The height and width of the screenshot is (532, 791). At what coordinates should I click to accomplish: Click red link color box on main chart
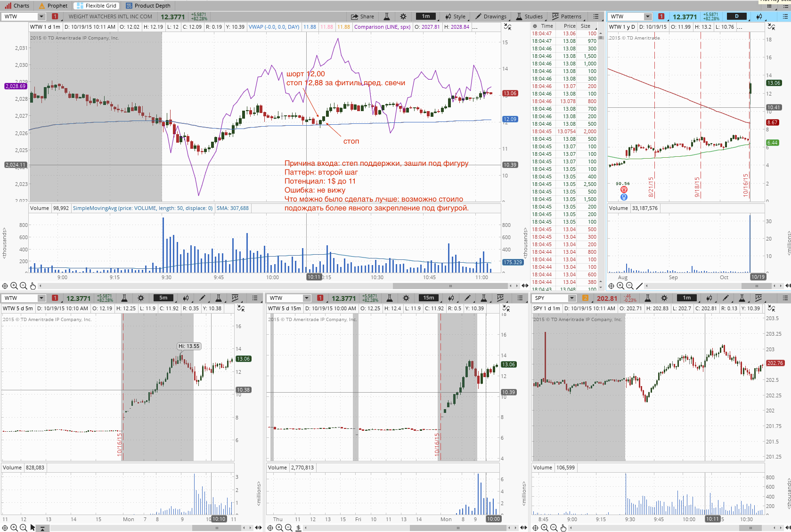(55, 16)
